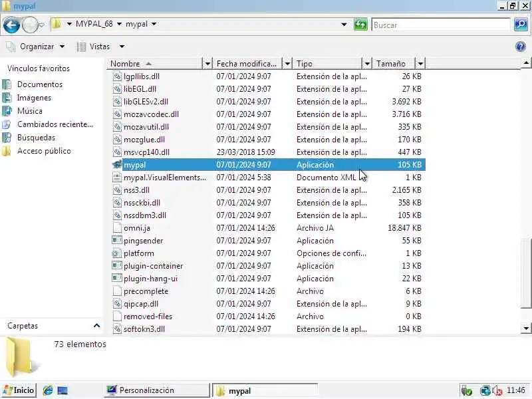Select the nss3.dll file name
The image size is (532, 399).
[136, 190]
